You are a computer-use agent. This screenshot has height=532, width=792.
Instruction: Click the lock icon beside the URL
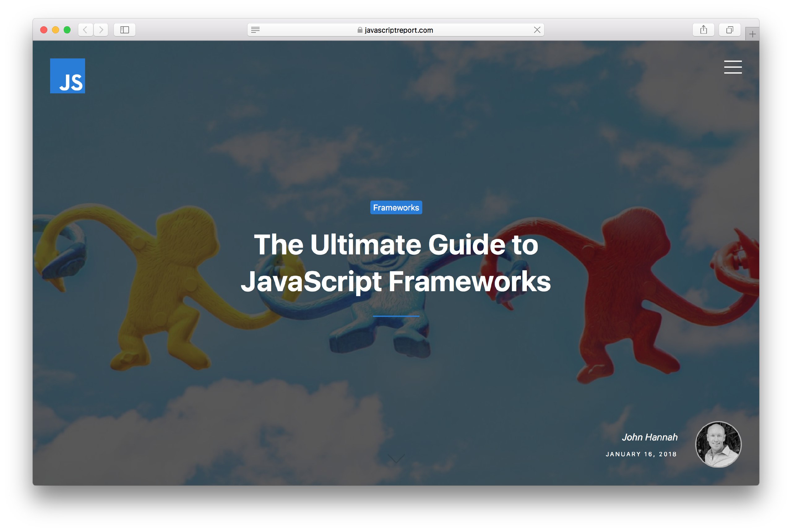[360, 30]
